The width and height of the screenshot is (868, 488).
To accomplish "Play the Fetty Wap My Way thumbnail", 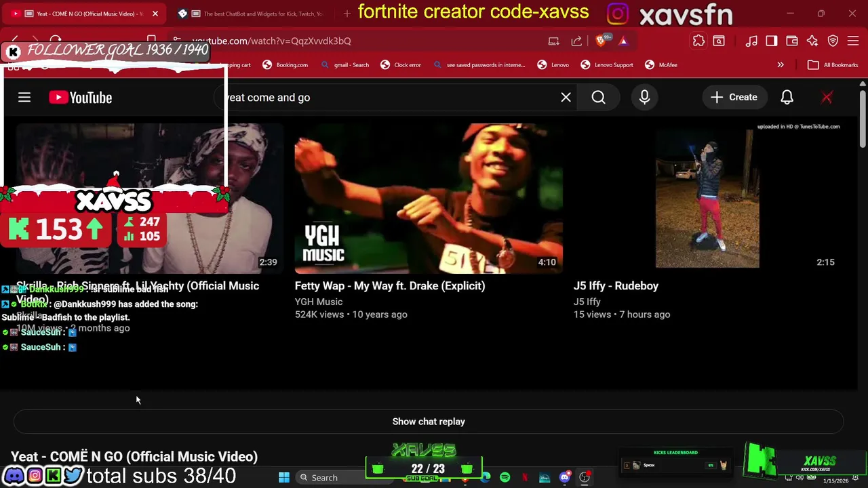I will click(429, 199).
